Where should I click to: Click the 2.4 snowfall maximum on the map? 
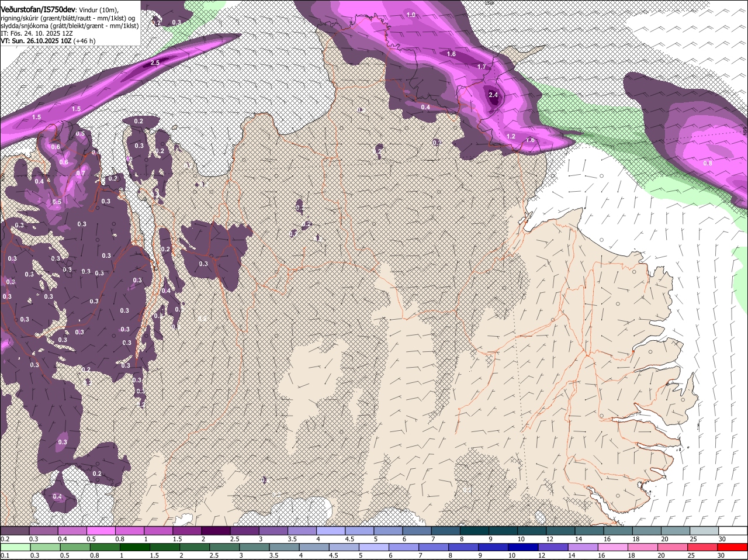pyautogui.click(x=493, y=95)
